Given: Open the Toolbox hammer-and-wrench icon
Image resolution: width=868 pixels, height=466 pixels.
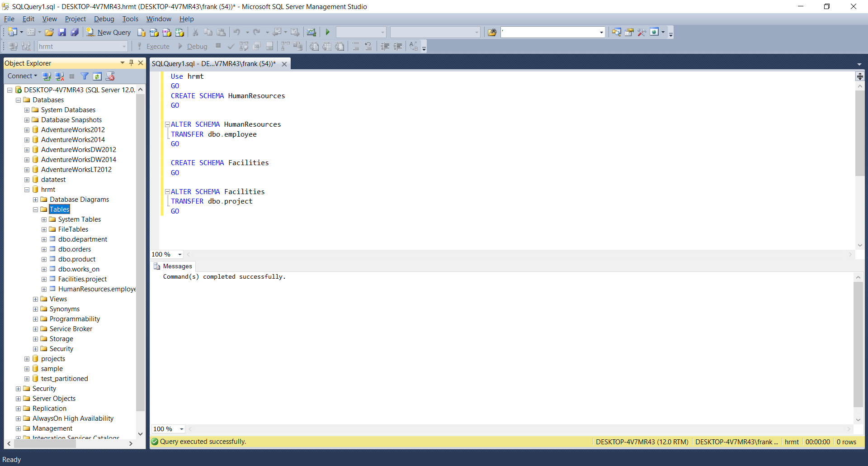Looking at the screenshot, I should [642, 32].
